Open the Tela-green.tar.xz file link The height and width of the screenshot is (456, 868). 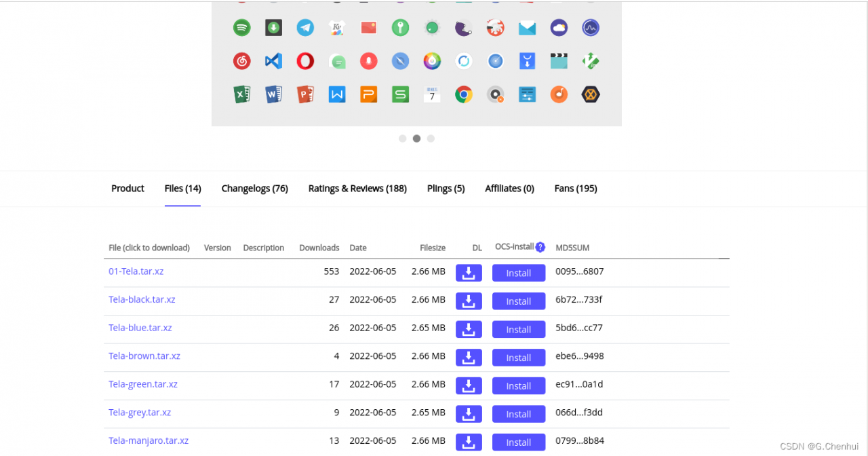tap(143, 384)
